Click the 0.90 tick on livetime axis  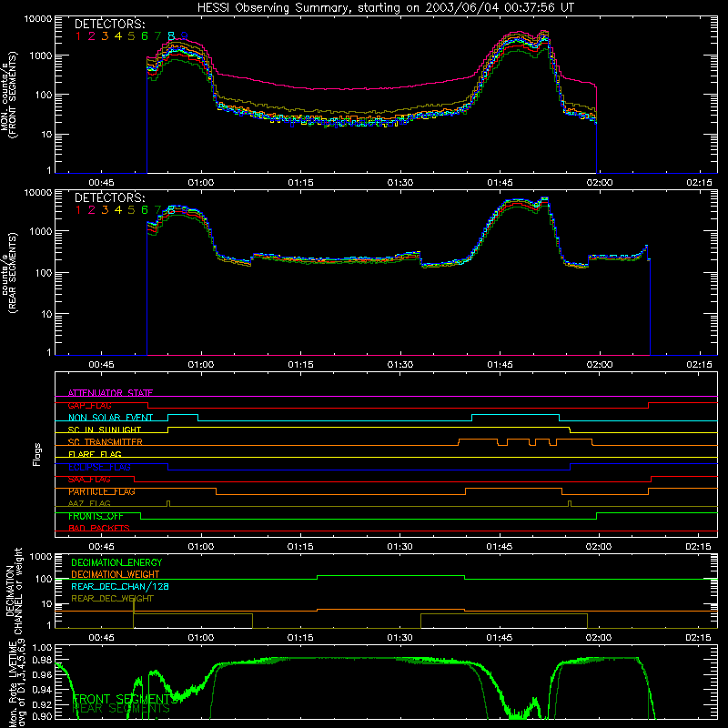click(43, 715)
